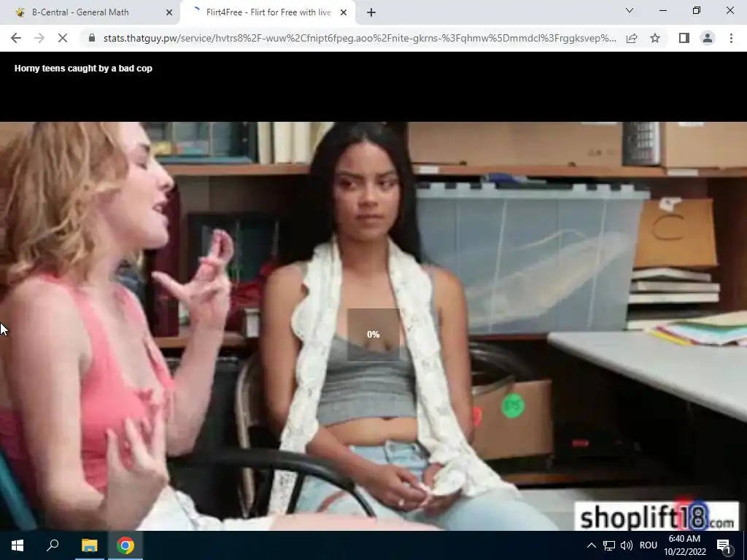The width and height of the screenshot is (747, 560).
Task: Stop loading this page
Action: pos(63,38)
